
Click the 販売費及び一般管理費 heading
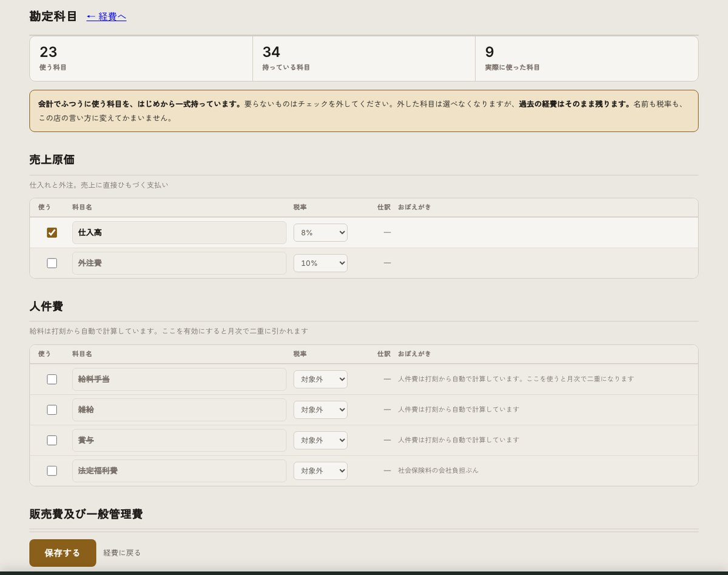[x=86, y=514]
